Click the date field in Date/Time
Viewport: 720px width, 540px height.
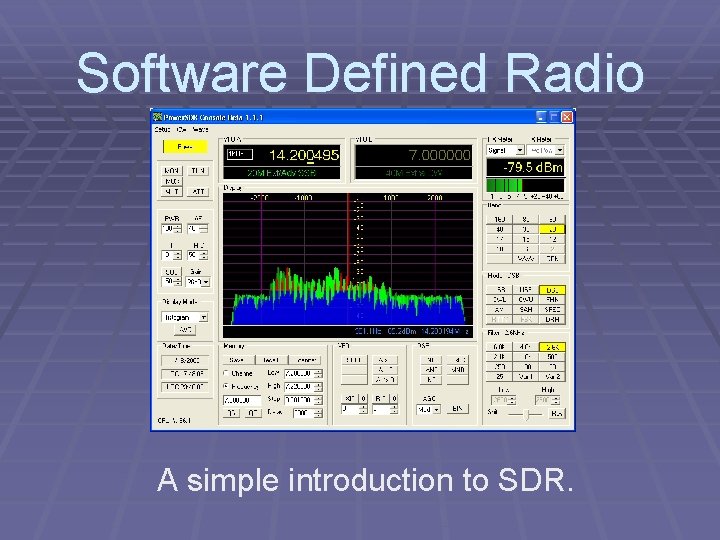click(x=185, y=361)
